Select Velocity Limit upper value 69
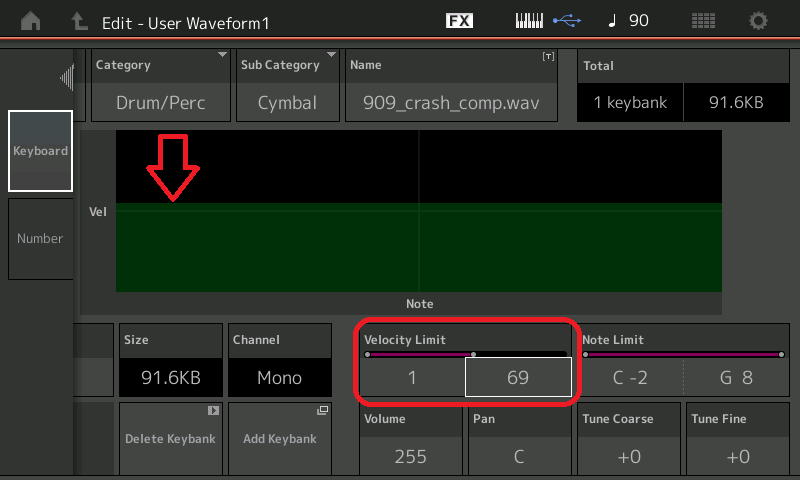This screenshot has height=480, width=800. pyautogui.click(x=518, y=377)
